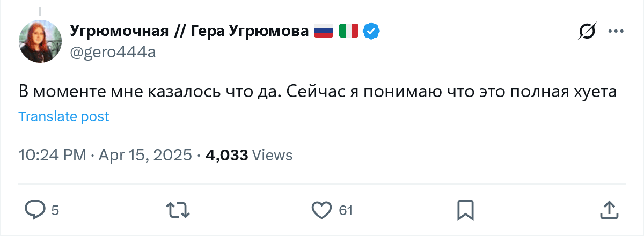The height and width of the screenshot is (236, 644).
Task: Click the reply count number 5
Action: [x=55, y=210]
